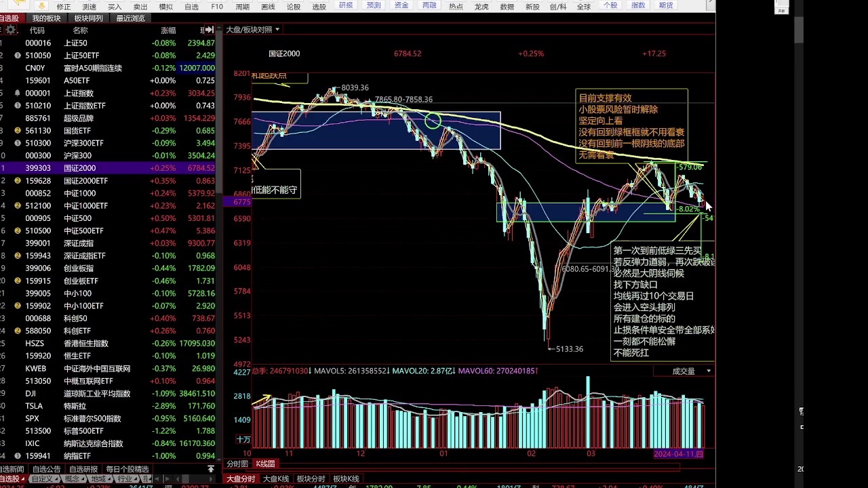Click the 测速 toolbar button

[90, 7]
